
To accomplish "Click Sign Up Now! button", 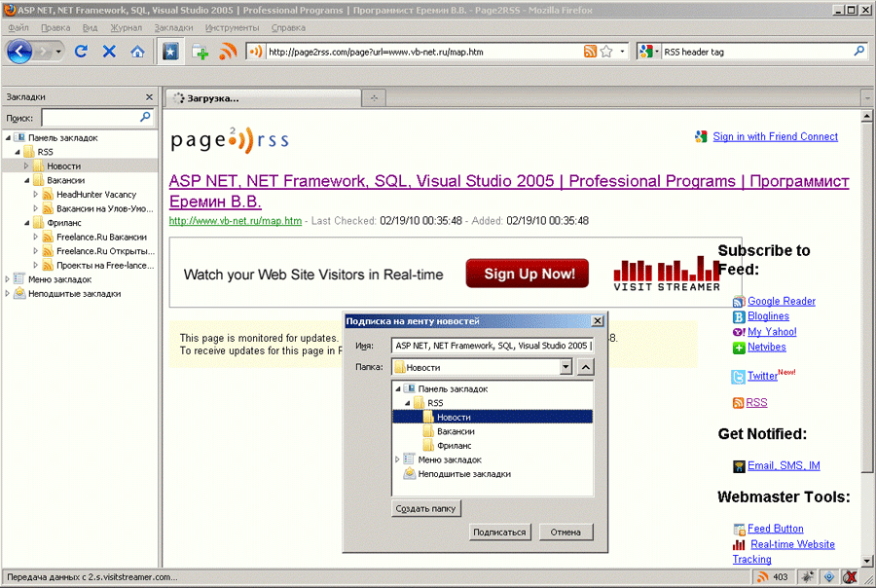I will [528, 274].
